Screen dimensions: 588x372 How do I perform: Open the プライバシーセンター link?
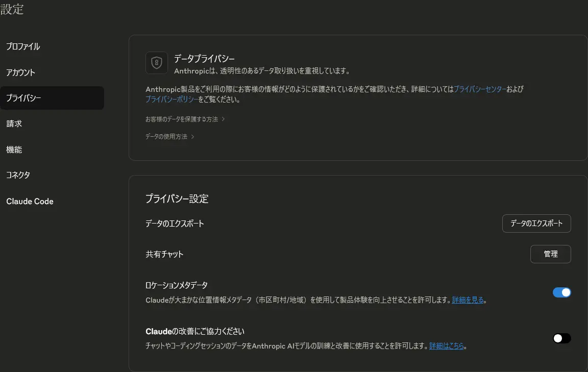[479, 89]
